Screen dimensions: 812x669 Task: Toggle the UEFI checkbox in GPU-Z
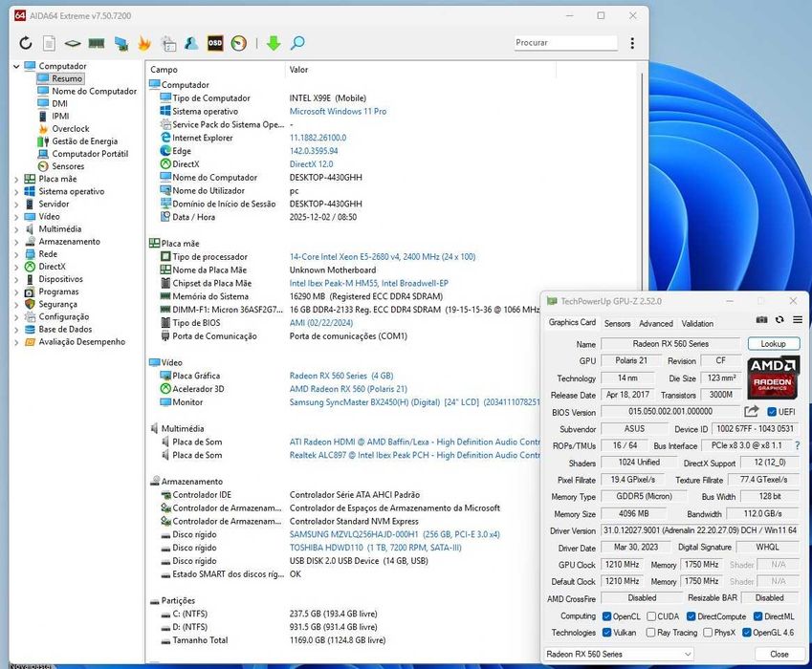[x=772, y=412]
